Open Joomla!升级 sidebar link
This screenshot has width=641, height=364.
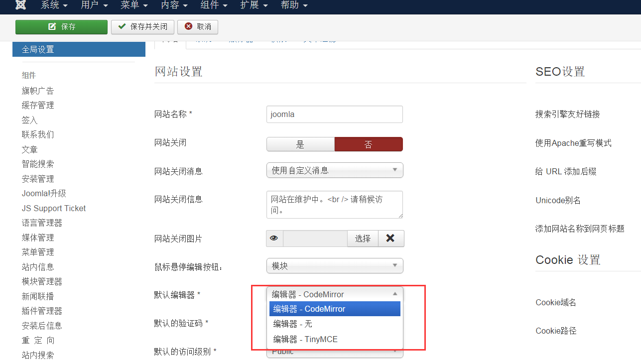(x=44, y=193)
